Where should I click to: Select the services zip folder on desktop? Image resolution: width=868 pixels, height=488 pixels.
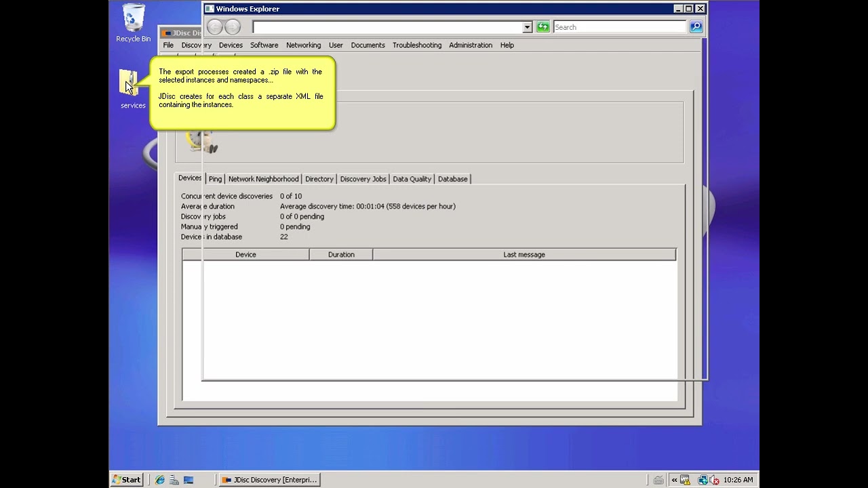(132, 89)
